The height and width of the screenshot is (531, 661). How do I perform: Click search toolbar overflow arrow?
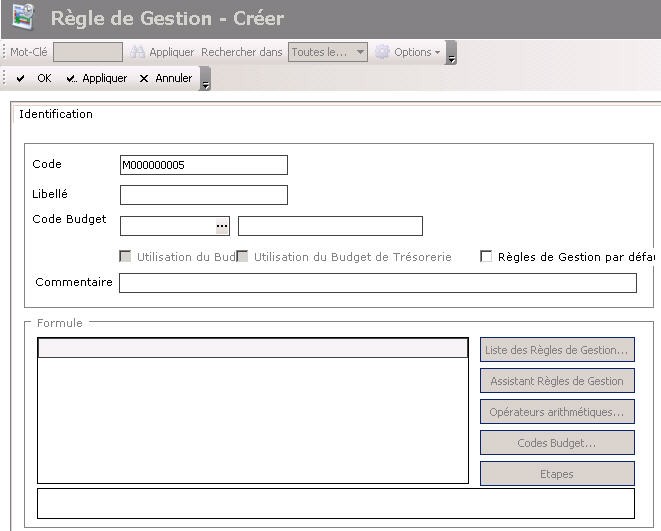coord(451,54)
